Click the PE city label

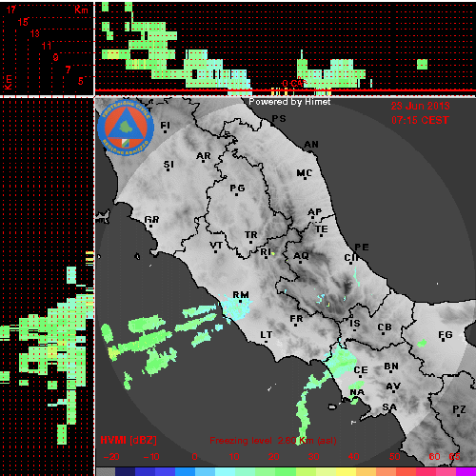362,248
